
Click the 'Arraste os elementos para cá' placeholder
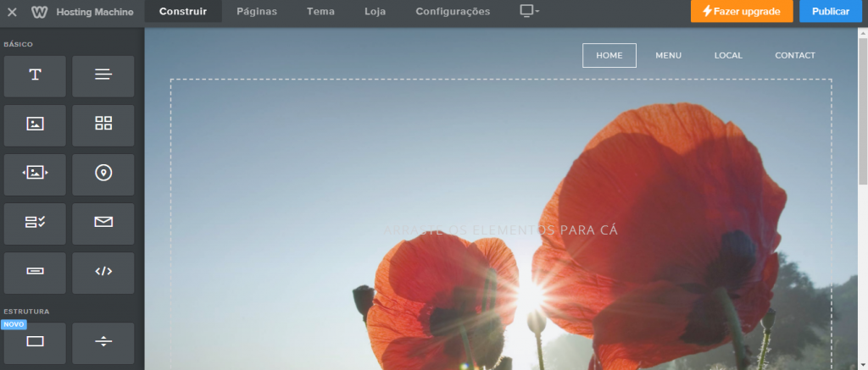(x=500, y=230)
